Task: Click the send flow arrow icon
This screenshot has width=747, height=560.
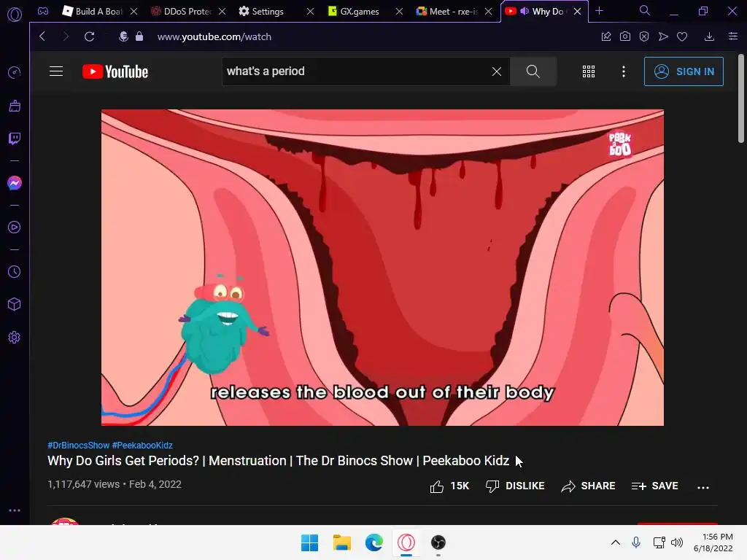Action: [663, 36]
